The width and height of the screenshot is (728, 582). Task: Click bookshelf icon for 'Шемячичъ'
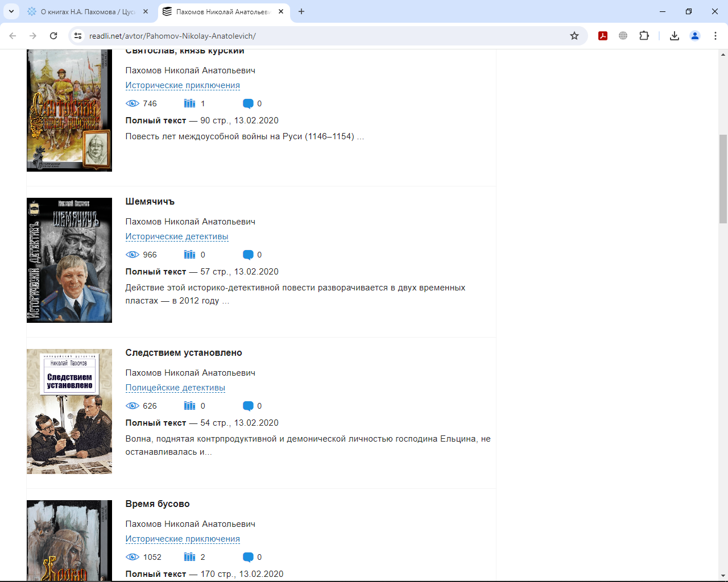coord(189,255)
